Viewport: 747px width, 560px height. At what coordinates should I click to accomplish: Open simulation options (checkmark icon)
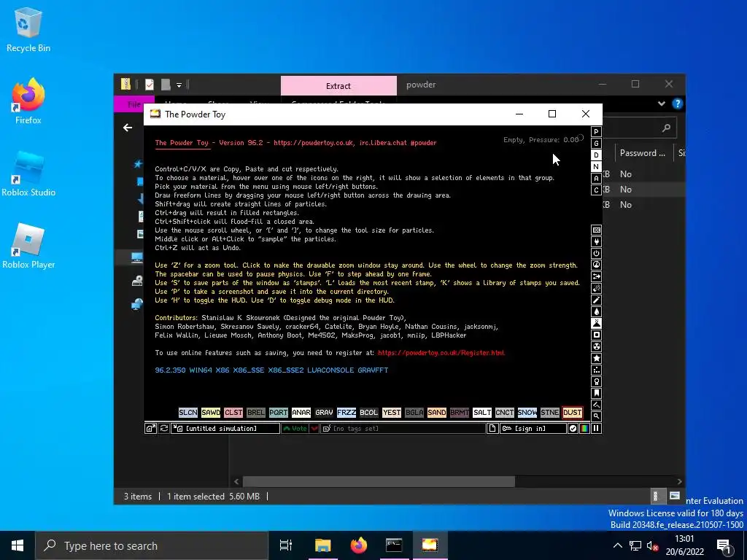coord(573,429)
